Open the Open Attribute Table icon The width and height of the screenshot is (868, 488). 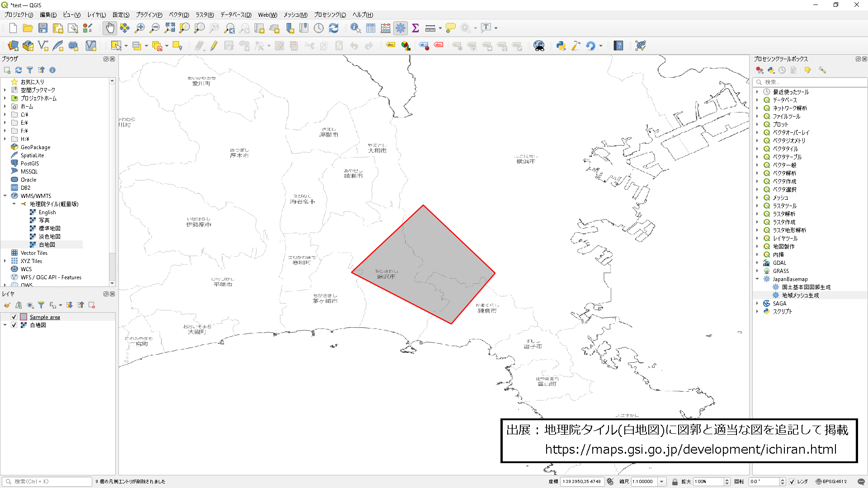coord(371,28)
